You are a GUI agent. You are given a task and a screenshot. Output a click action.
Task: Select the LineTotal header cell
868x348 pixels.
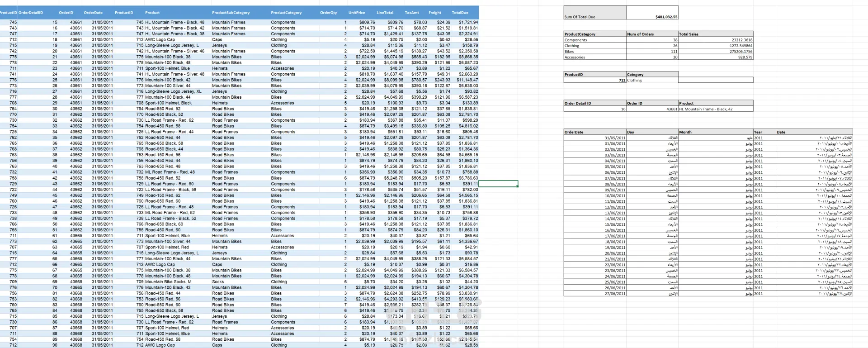click(x=385, y=13)
